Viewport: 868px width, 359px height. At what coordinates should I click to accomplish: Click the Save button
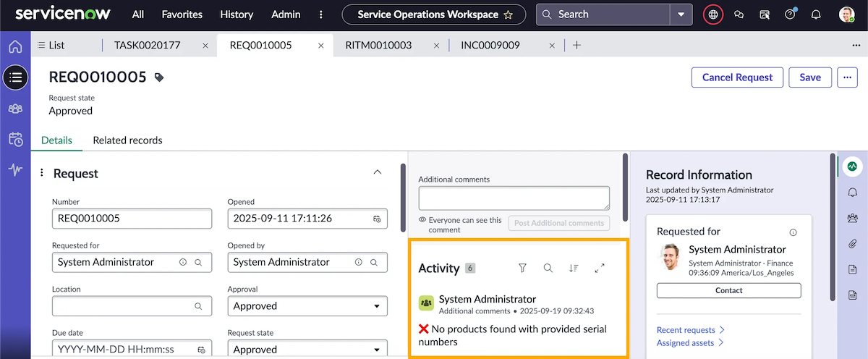(810, 77)
